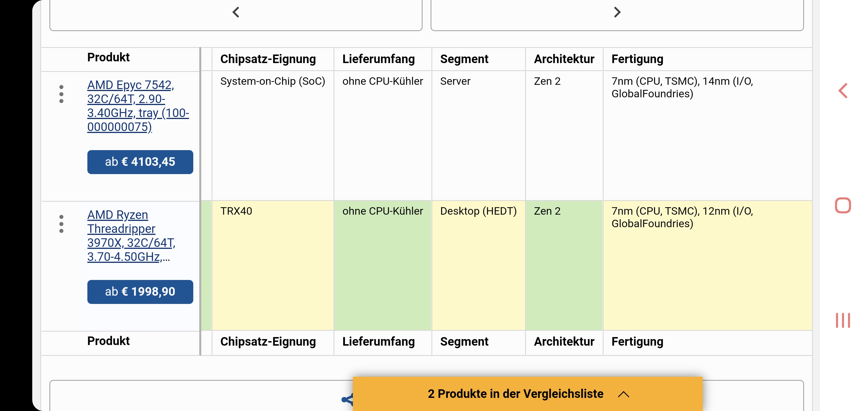
Task: Open AMD Epyc 7542 product link
Action: pyautogui.click(x=138, y=106)
